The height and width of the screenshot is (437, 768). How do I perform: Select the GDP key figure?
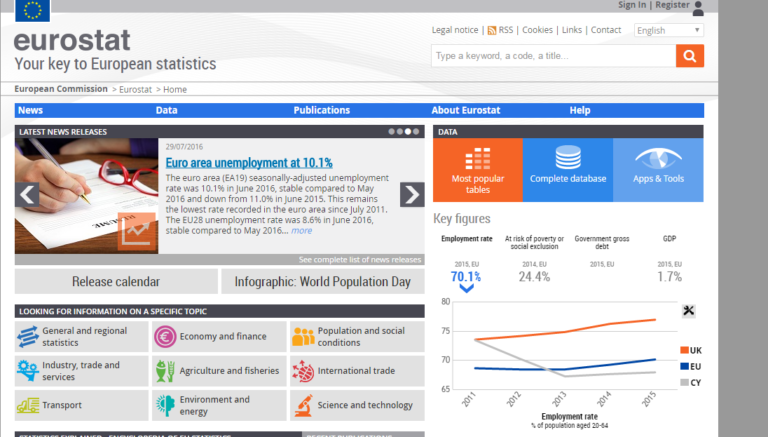670,239
